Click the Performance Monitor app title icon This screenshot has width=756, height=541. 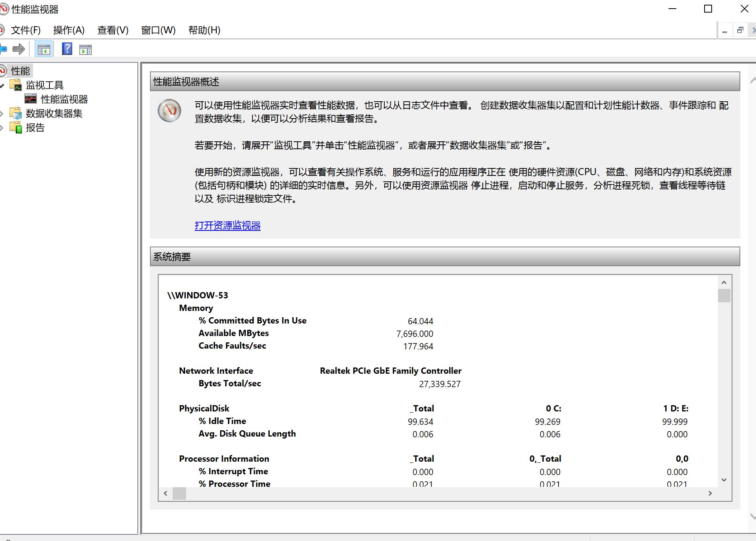(4, 9)
